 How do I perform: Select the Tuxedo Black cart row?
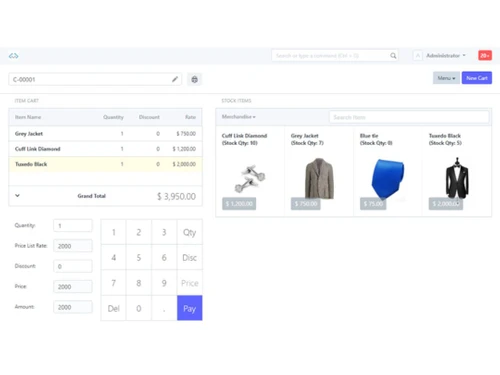(x=105, y=164)
